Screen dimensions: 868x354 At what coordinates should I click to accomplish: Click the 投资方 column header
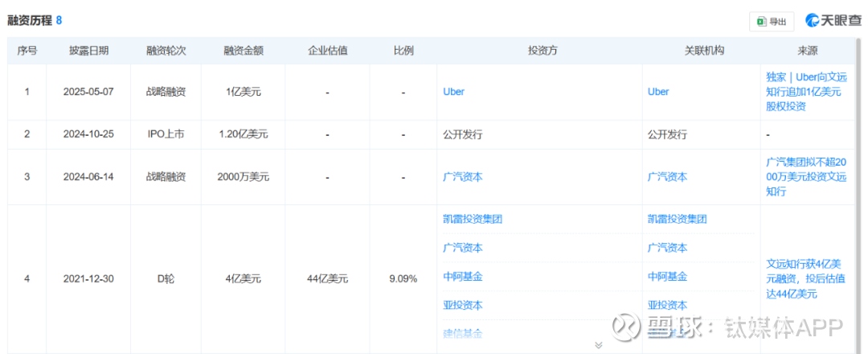point(542,51)
